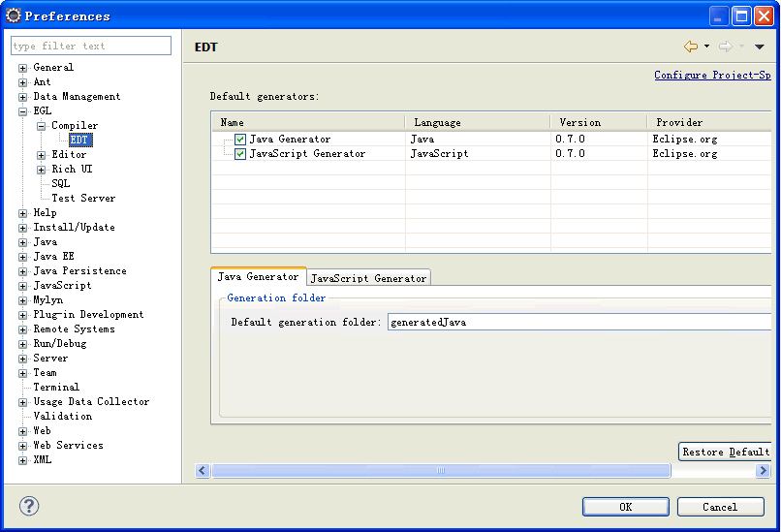781x532 pixels.
Task: Expand the Rich UI node
Action: click(x=42, y=170)
